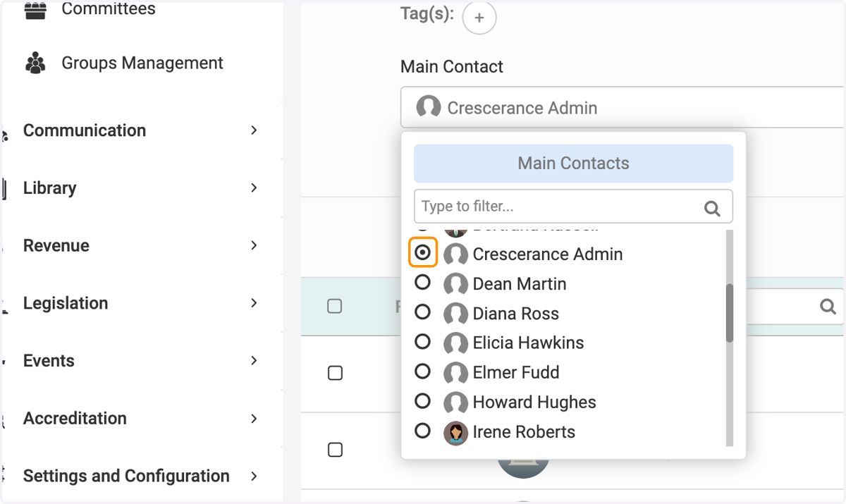Image resolution: width=846 pixels, height=504 pixels.
Task: Click Elmer Fudd avatar icon
Action: click(x=455, y=373)
